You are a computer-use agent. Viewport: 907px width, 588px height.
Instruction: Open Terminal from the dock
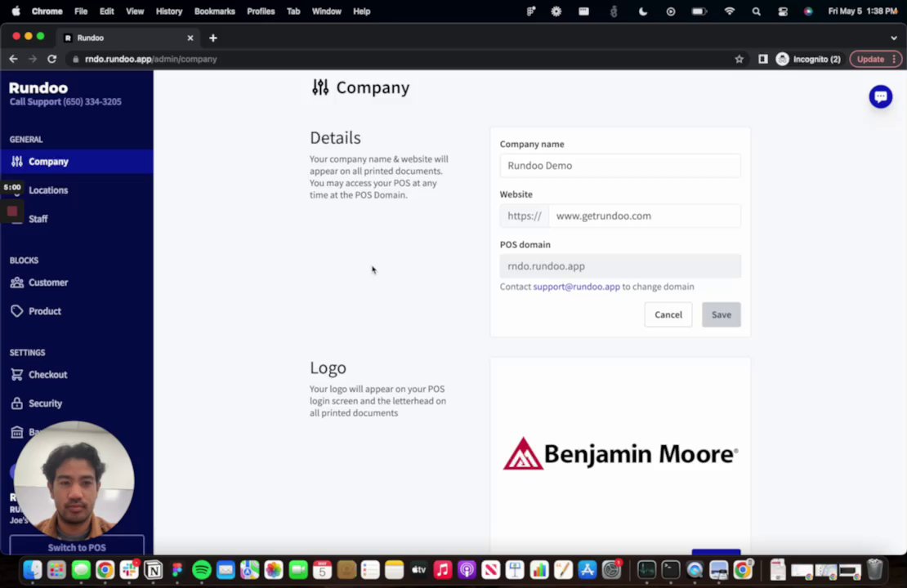[x=670, y=570]
